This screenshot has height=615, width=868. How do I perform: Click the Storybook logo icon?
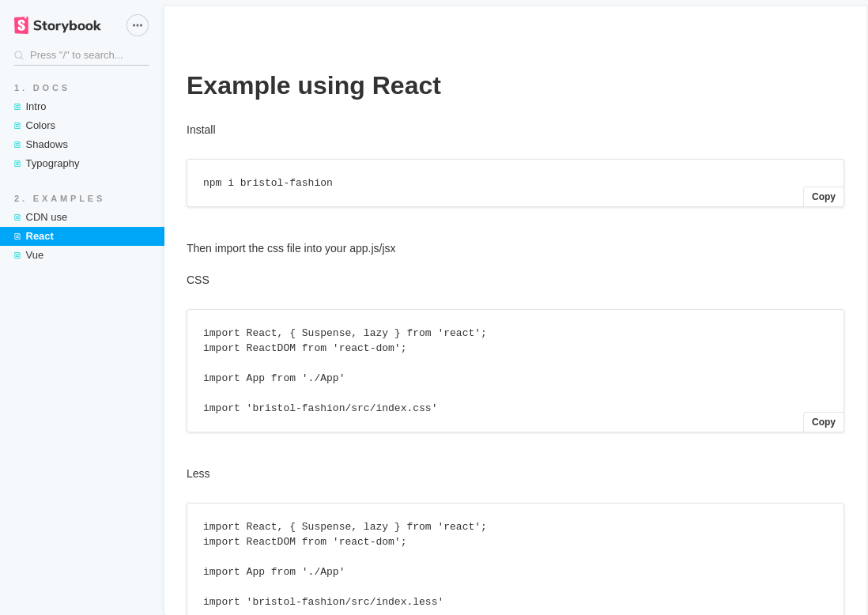21,25
